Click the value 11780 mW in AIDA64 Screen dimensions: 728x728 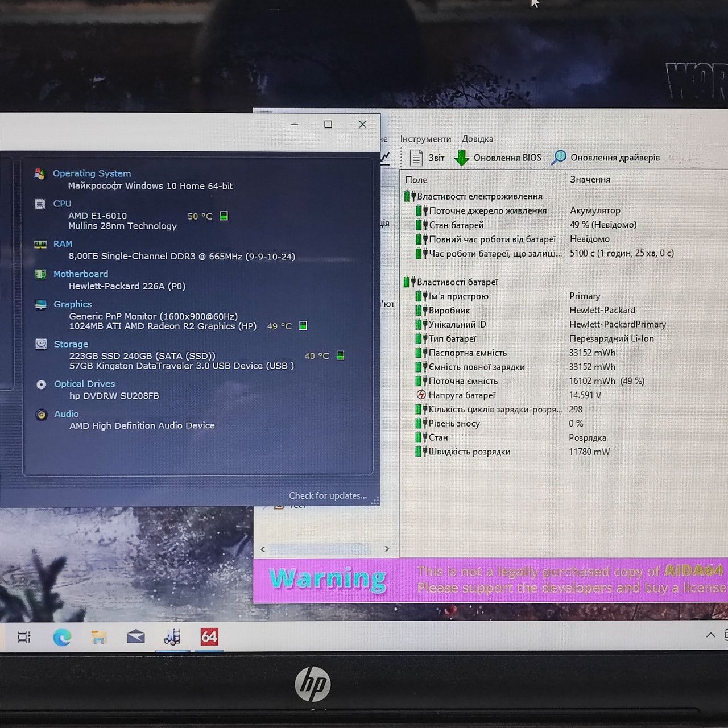point(589,452)
